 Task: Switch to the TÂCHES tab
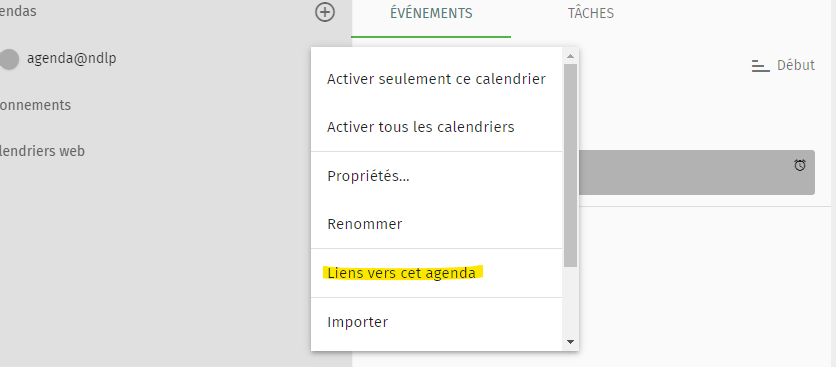tap(591, 13)
